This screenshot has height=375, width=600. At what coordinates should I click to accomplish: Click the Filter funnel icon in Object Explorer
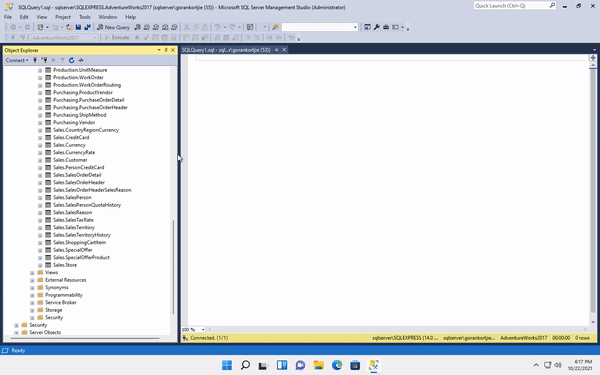pos(62,60)
